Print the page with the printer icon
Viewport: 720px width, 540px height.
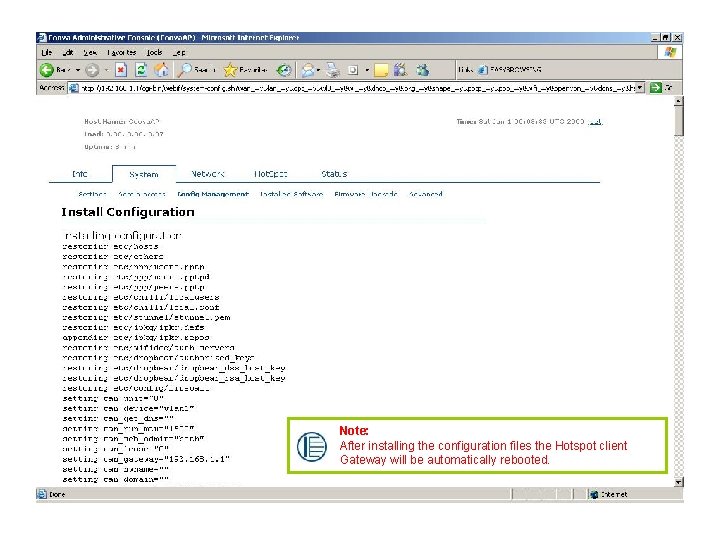[333, 70]
